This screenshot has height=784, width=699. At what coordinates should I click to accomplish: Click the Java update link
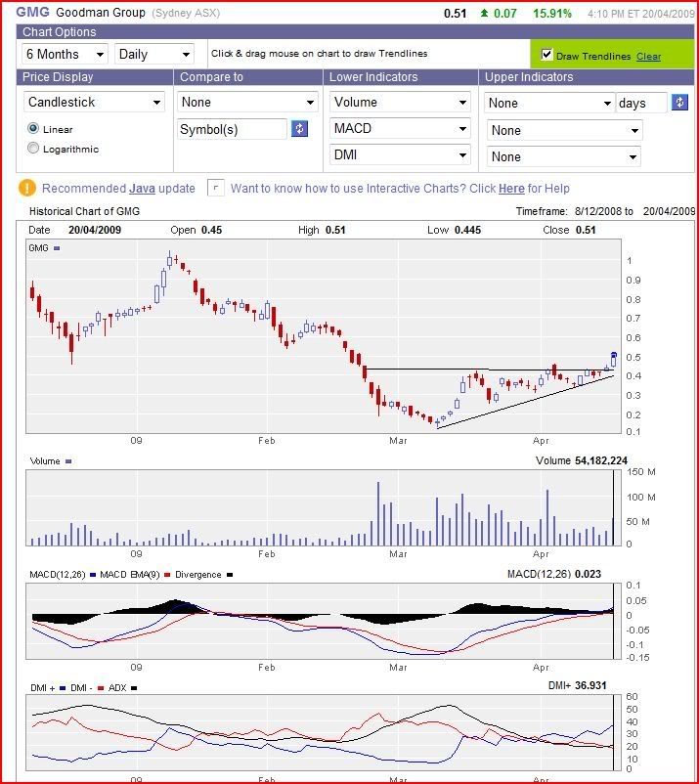(x=142, y=189)
